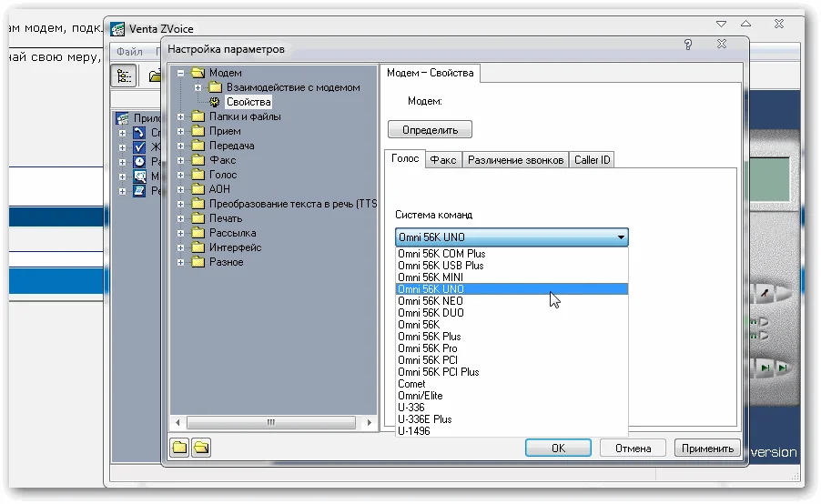Choose U-336E Plus from the list

coord(512,419)
